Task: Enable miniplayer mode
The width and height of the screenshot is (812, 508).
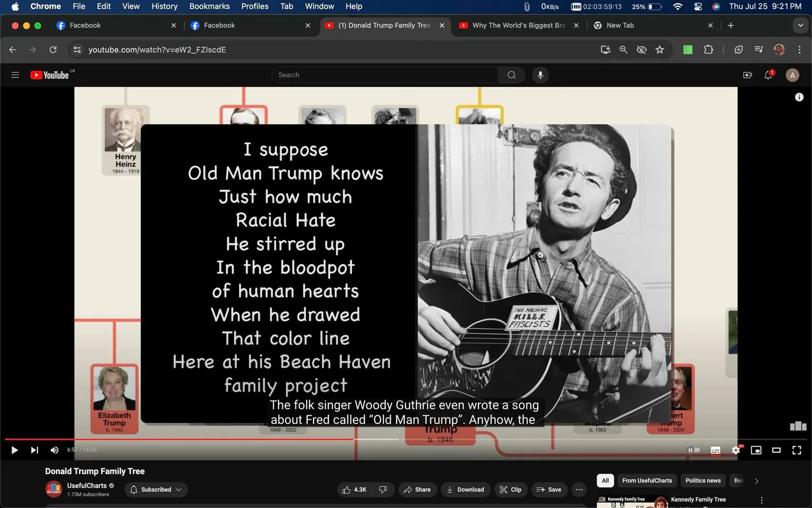Action: [756, 450]
